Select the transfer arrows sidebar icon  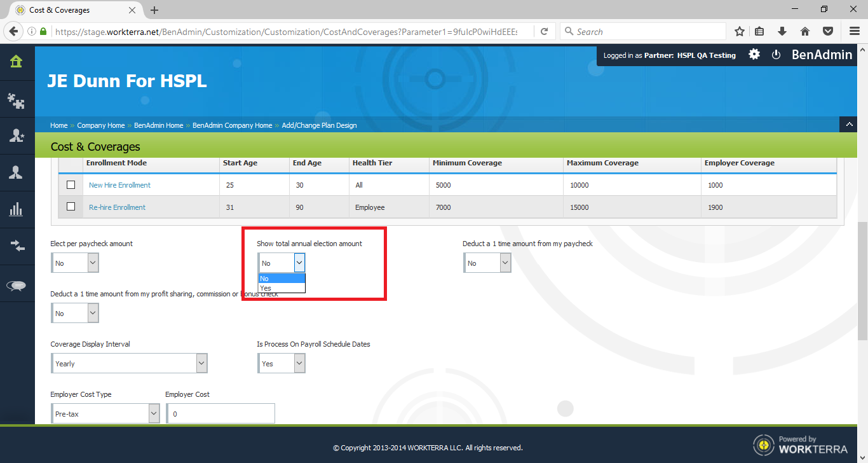pos(17,246)
